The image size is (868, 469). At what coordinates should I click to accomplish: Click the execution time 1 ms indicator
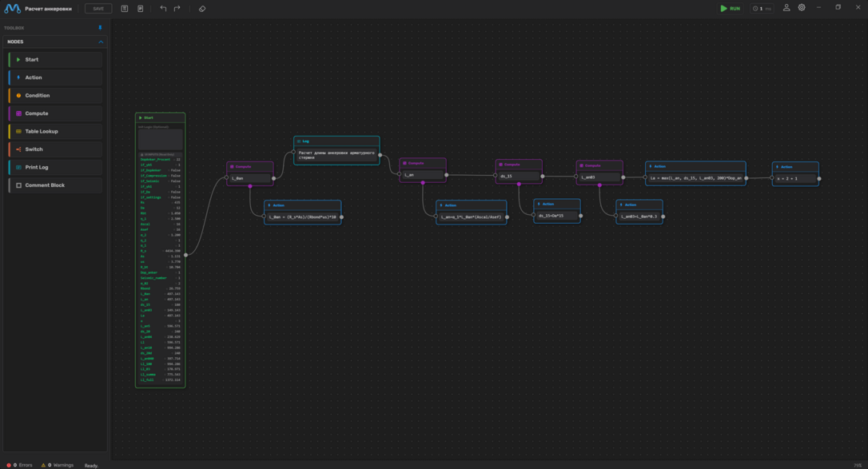pos(762,9)
